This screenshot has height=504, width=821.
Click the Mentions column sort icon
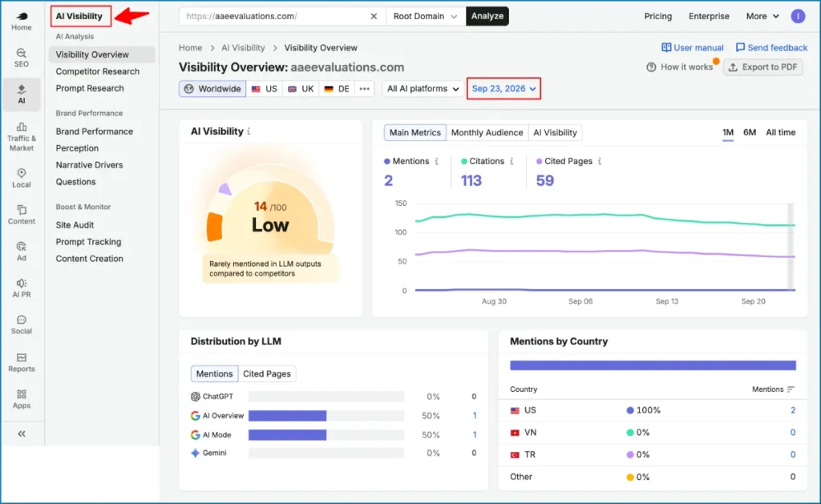[x=790, y=389]
